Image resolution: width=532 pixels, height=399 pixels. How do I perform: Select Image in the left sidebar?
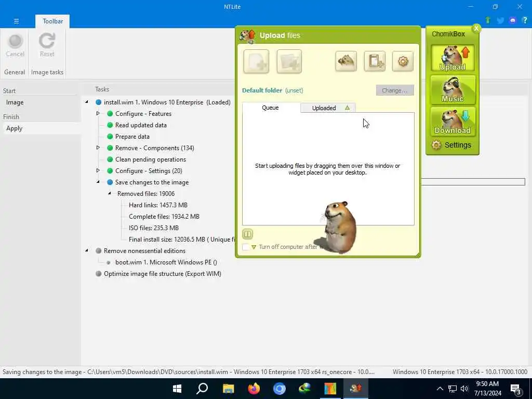point(42,102)
